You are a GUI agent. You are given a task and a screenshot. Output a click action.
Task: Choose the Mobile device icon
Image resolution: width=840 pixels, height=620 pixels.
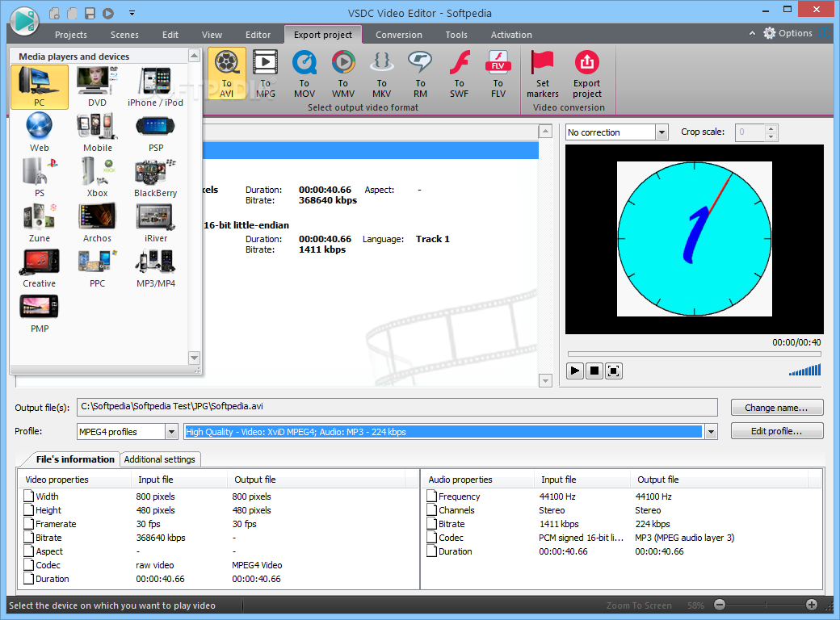tap(97, 132)
